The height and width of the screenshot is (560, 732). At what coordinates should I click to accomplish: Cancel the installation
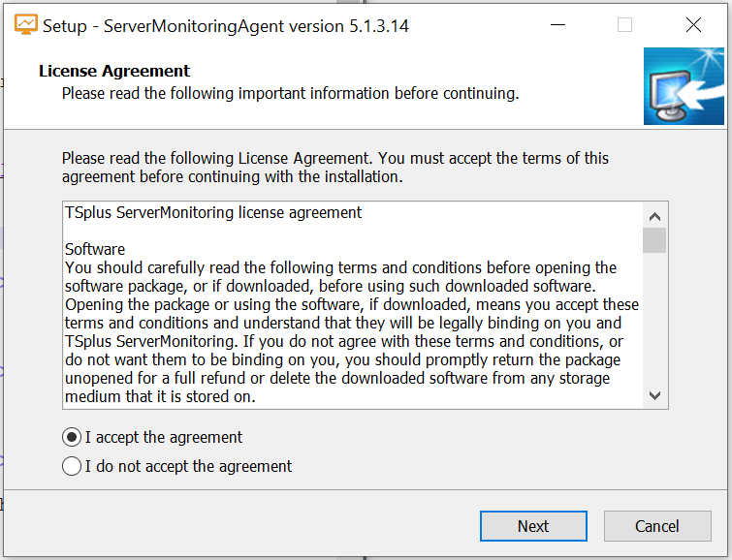click(x=656, y=526)
